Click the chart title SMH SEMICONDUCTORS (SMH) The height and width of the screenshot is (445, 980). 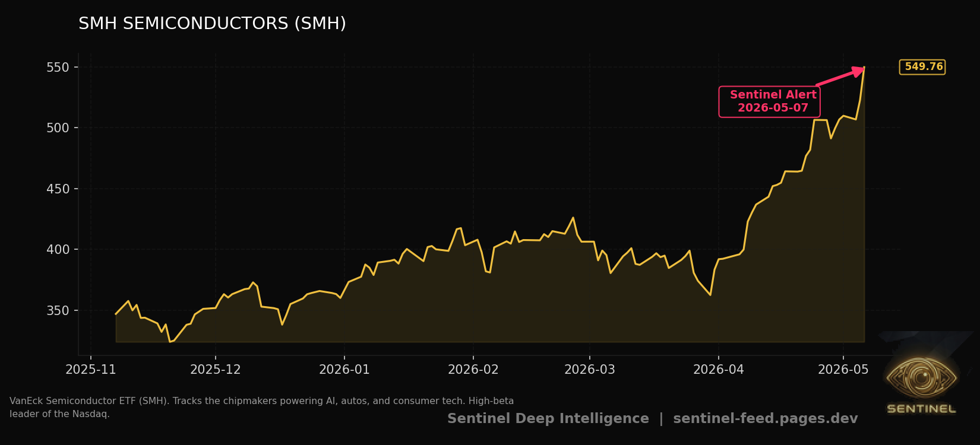click(x=212, y=24)
